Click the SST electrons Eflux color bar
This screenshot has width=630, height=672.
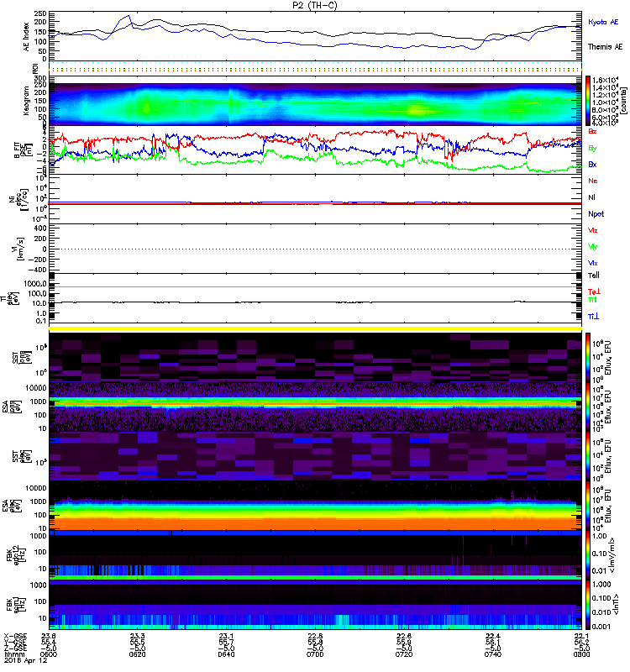tap(588, 456)
